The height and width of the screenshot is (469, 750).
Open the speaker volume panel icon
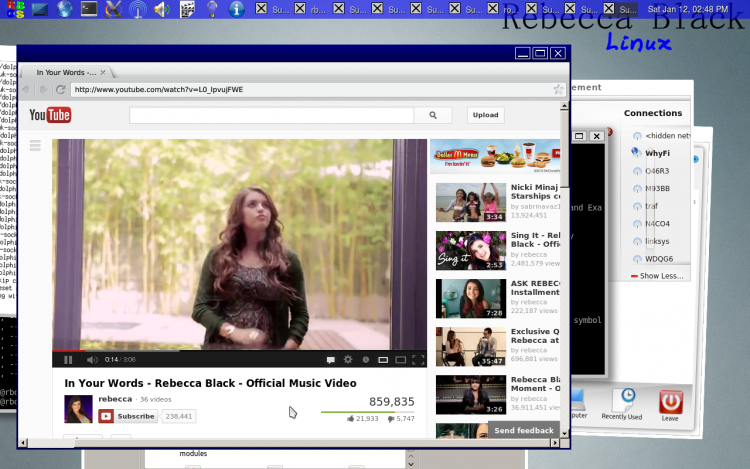162,9
